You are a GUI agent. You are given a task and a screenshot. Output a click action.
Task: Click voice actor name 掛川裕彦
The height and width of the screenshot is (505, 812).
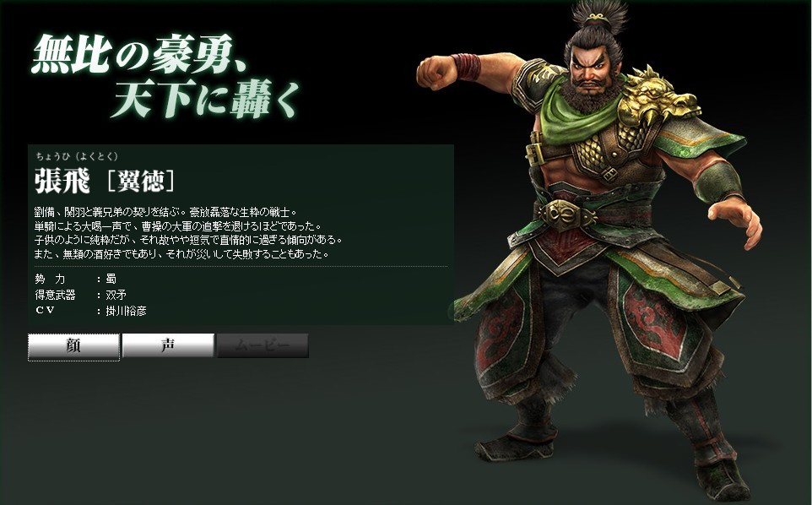(127, 311)
